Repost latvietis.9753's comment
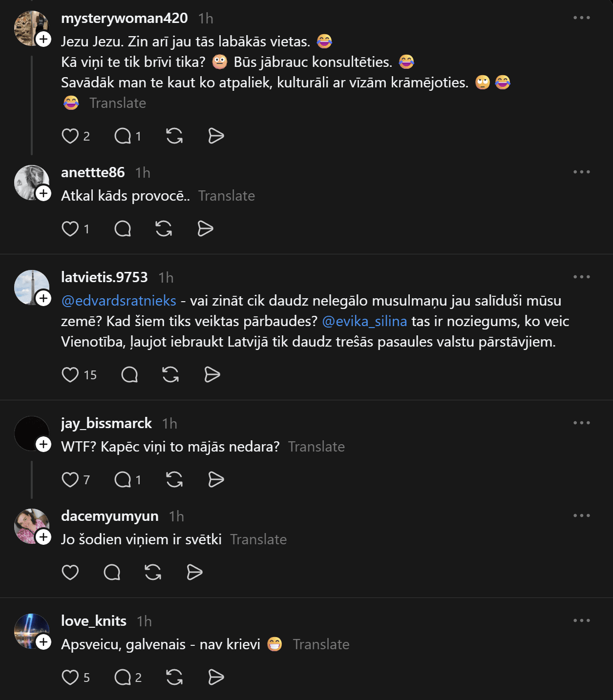The width and height of the screenshot is (613, 700). coord(170,375)
